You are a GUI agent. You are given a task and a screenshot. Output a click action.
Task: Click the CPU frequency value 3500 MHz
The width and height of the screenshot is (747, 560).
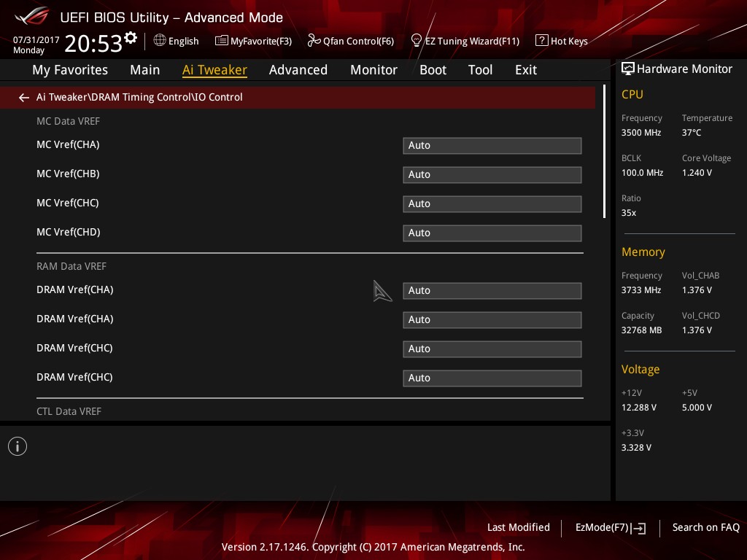tap(641, 133)
